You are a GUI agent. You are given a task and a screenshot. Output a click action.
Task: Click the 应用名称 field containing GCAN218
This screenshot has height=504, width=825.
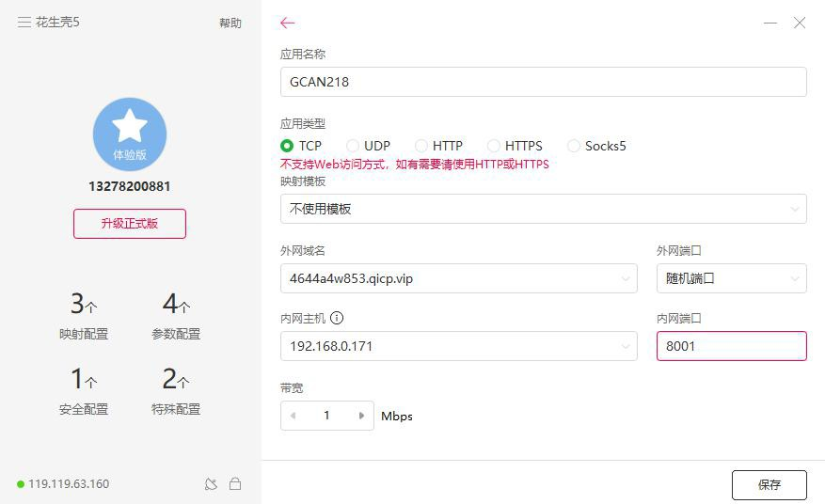point(543,82)
